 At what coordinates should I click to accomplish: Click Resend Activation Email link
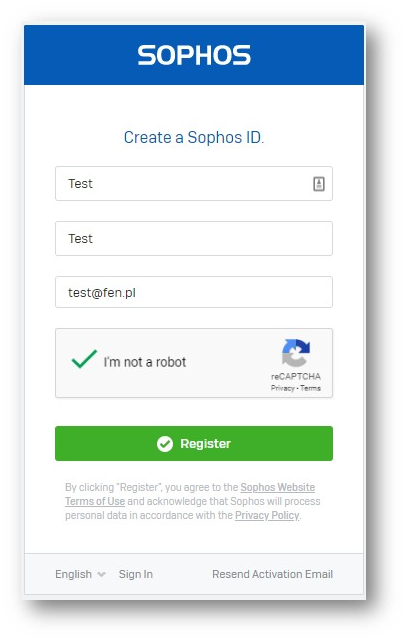272,574
